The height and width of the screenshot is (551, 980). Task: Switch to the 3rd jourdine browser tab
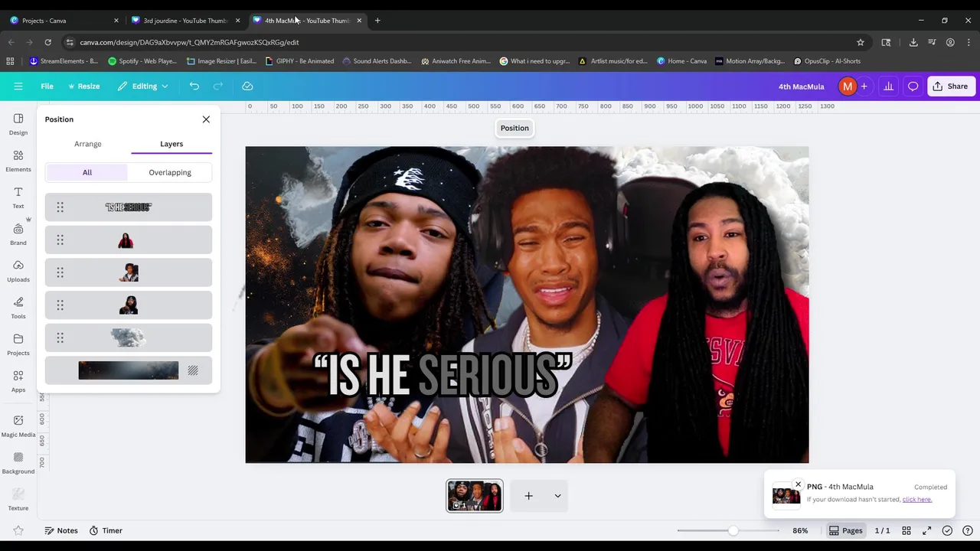point(186,21)
